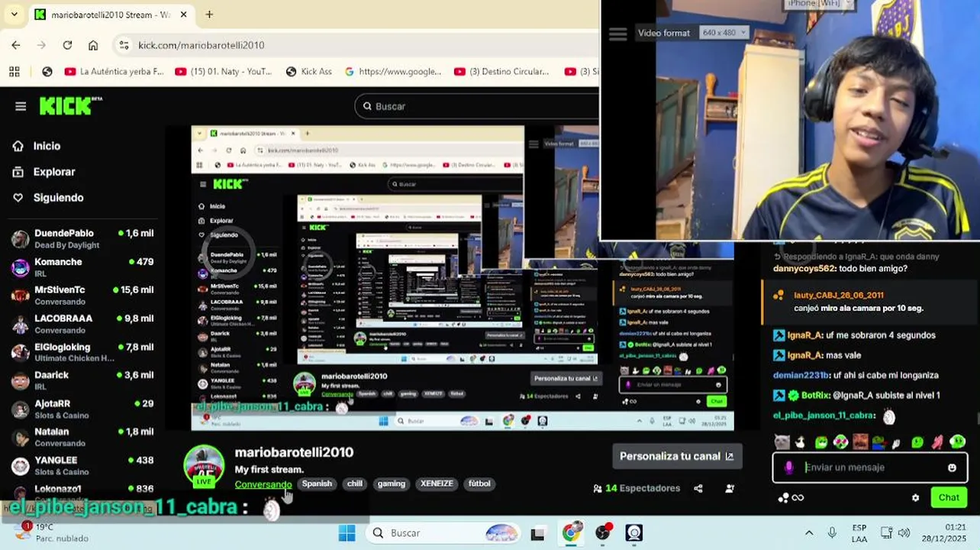Open DuendePablo channel in sidebar
This screenshot has height=550, width=980.
click(82, 238)
